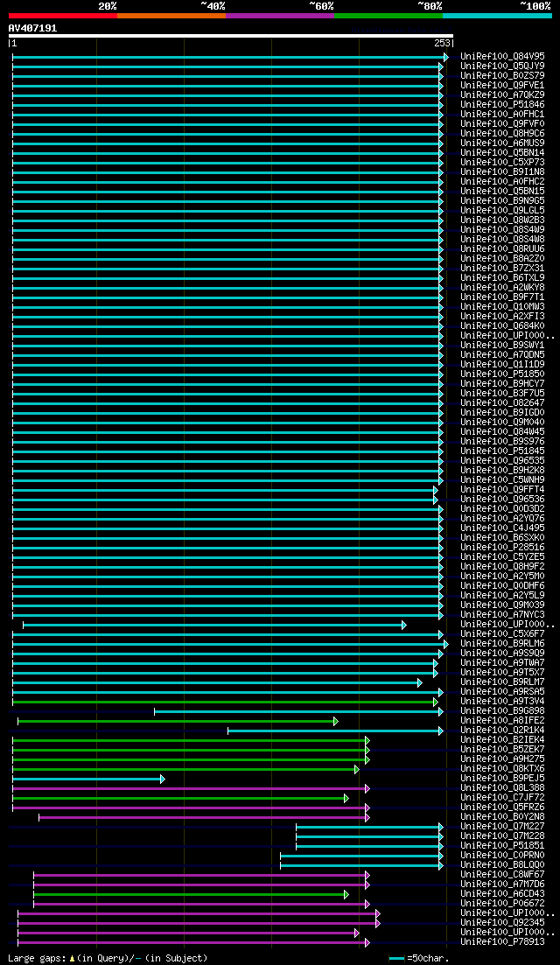Open hit UniRef100_A0FHC1
This screenshot has width=560, height=965.
pyautogui.click(x=502, y=115)
